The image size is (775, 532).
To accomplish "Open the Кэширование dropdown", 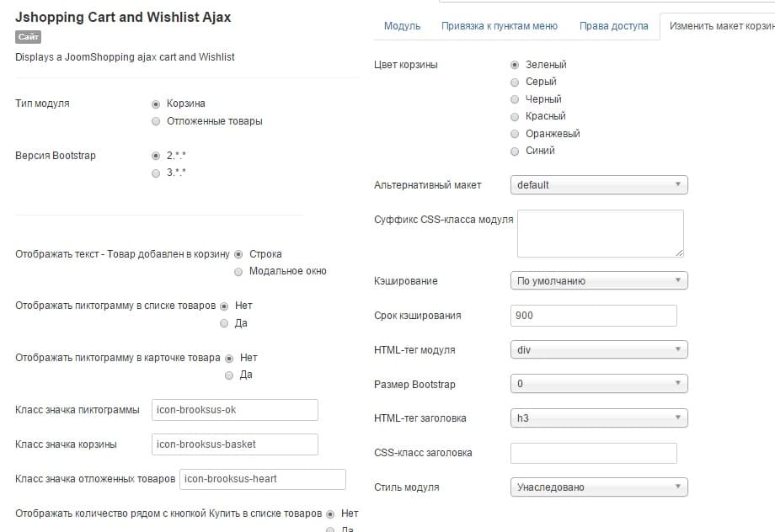I will [599, 280].
